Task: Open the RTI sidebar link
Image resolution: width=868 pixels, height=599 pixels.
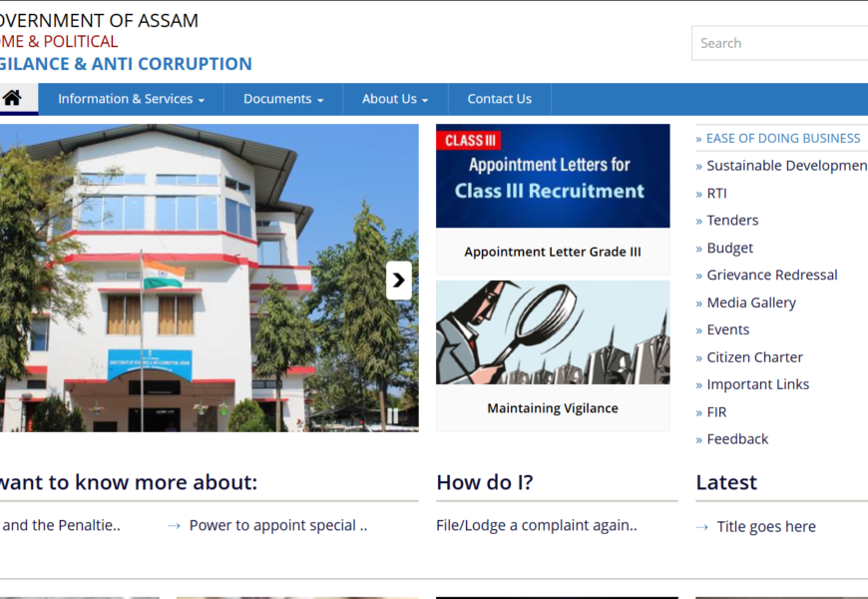Action: coord(716,194)
